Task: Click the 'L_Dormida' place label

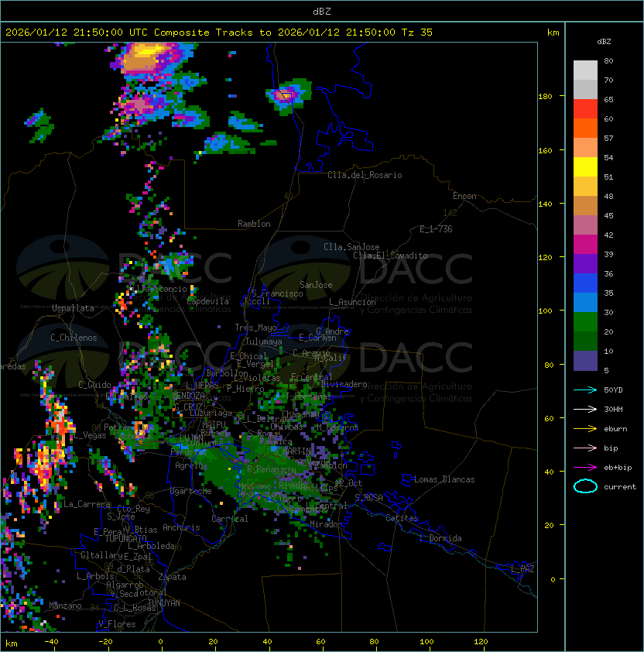Action: (x=440, y=538)
